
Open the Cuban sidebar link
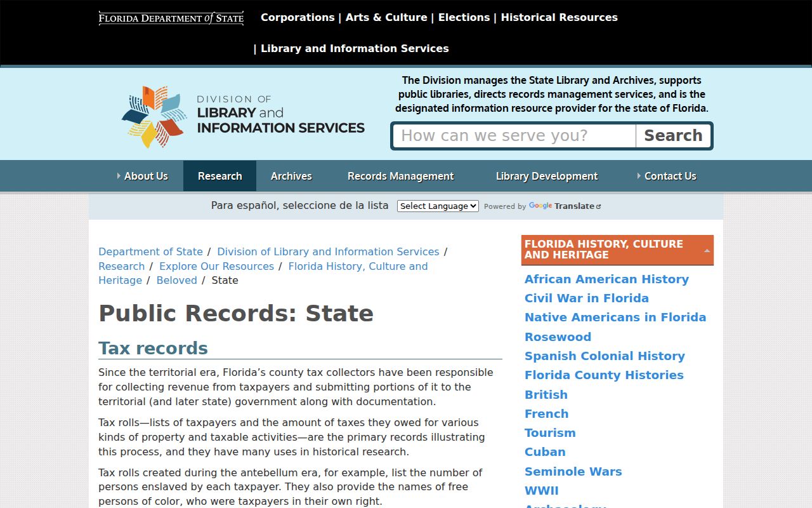[545, 451]
